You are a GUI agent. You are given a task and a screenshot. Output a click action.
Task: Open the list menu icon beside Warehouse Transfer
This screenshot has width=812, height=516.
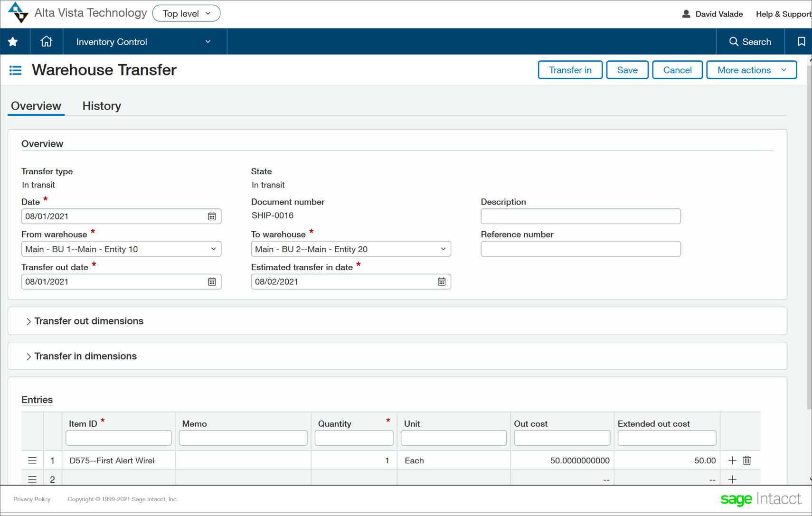15,70
